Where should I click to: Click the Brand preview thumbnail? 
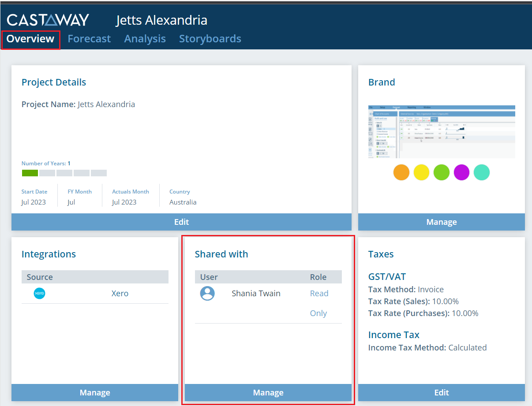442,132
